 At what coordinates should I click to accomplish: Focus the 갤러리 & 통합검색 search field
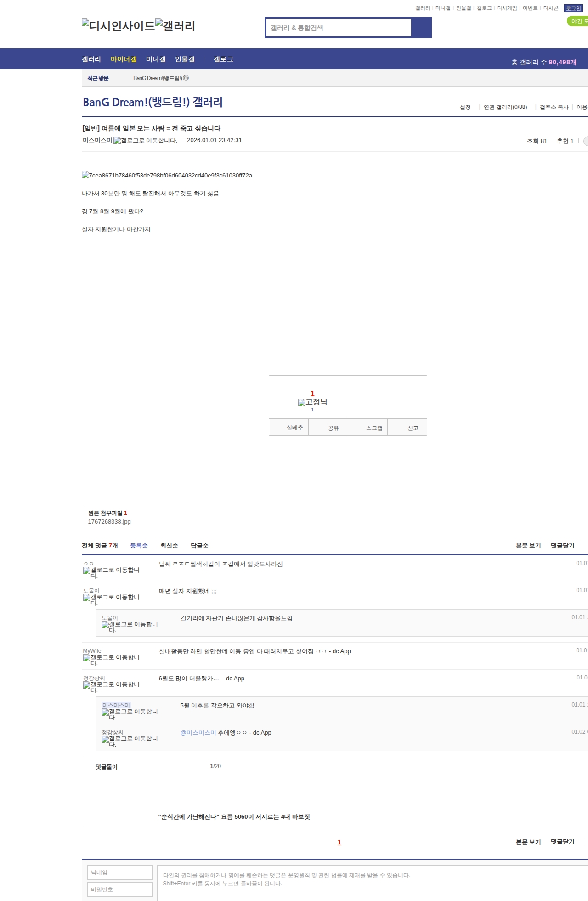[x=339, y=28]
